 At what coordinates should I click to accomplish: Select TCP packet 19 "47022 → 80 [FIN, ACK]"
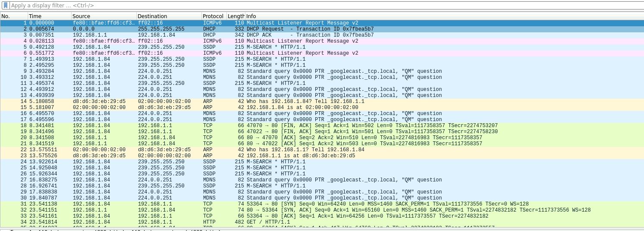(322, 131)
